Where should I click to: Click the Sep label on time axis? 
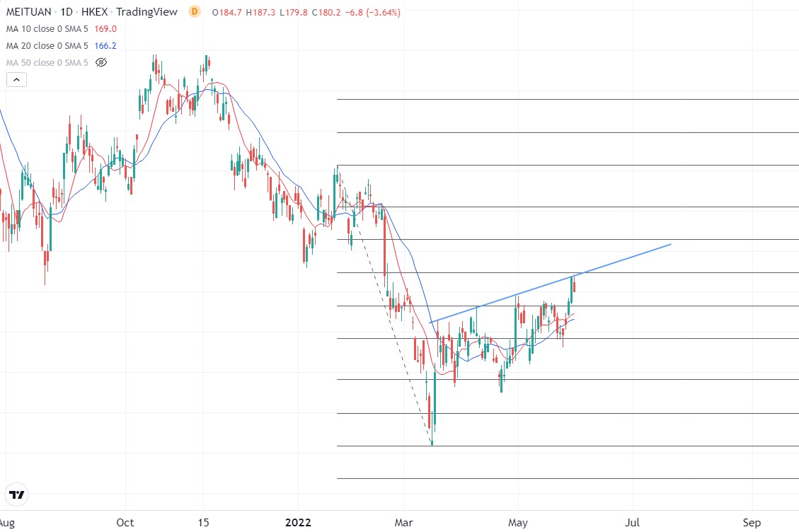752,523
